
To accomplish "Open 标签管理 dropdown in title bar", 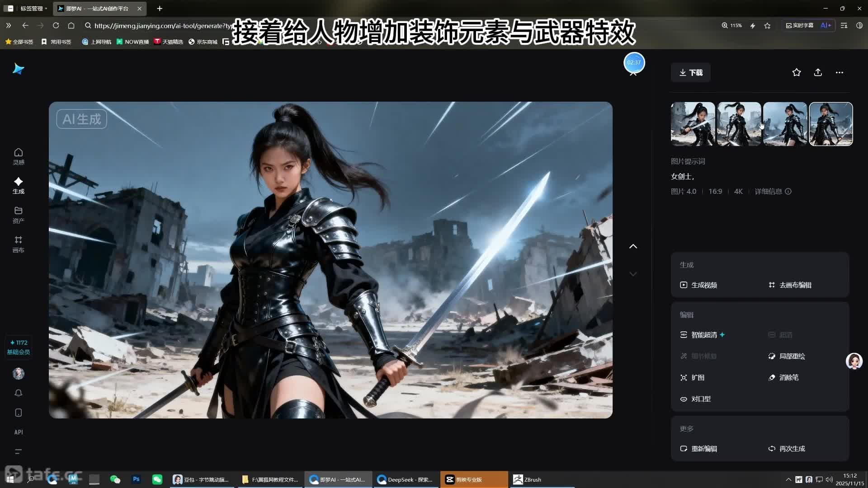I will [33, 8].
